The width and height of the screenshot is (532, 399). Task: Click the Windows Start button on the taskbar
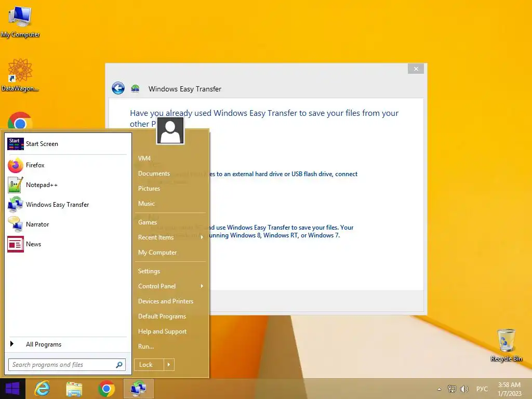(x=12, y=389)
